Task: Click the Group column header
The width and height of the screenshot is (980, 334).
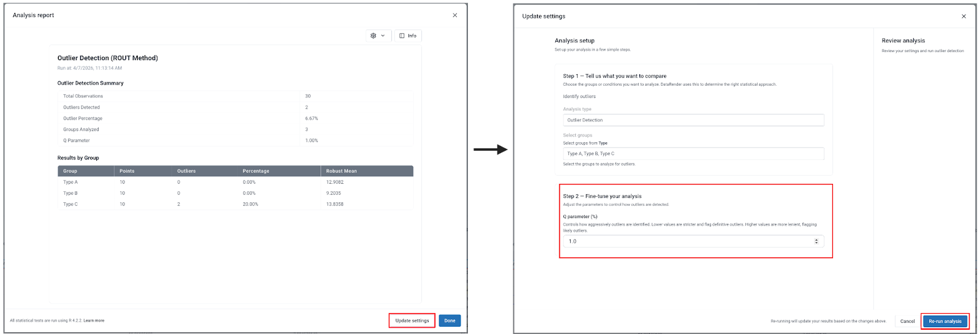Action: pos(70,171)
